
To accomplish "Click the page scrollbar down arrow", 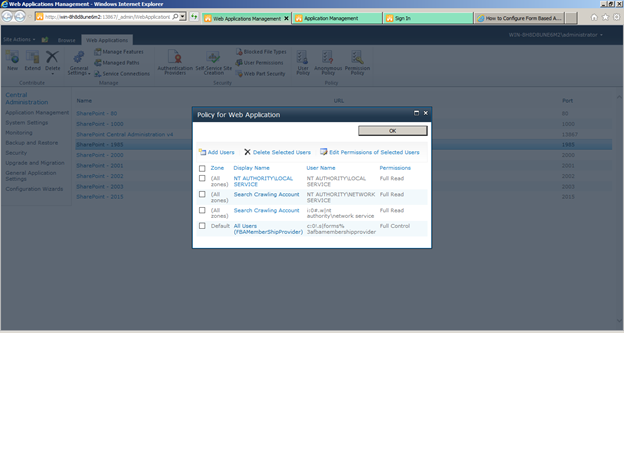I will (x=619, y=320).
